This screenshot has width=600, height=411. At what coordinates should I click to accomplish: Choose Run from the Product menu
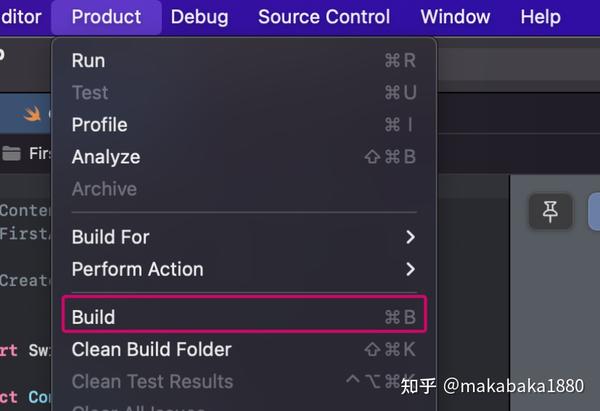tap(244, 60)
